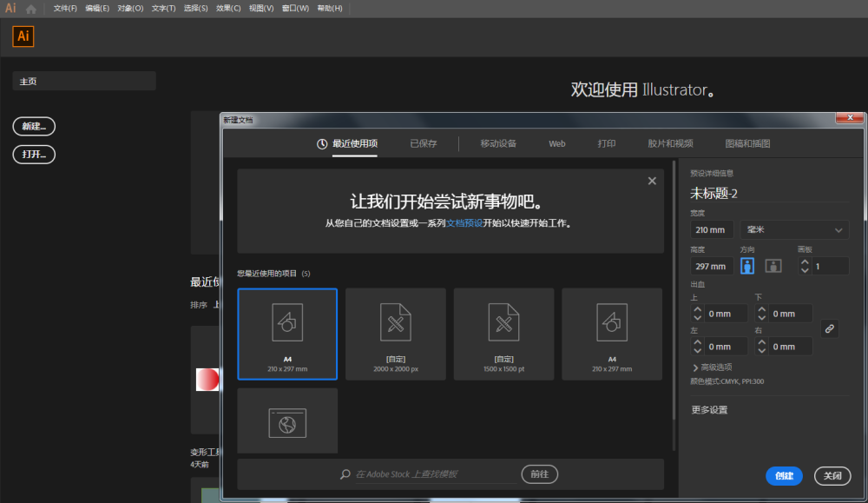Open the 效果(C) menu

pyautogui.click(x=228, y=9)
